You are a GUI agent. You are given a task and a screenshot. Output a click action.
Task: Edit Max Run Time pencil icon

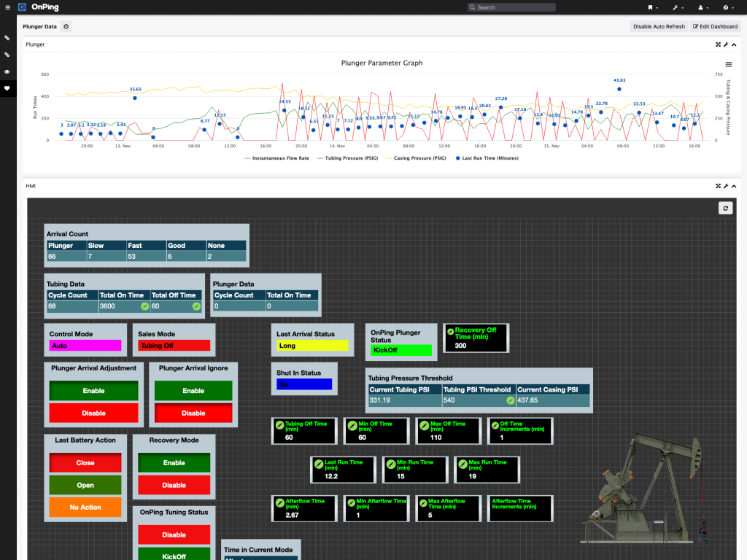pos(462,464)
